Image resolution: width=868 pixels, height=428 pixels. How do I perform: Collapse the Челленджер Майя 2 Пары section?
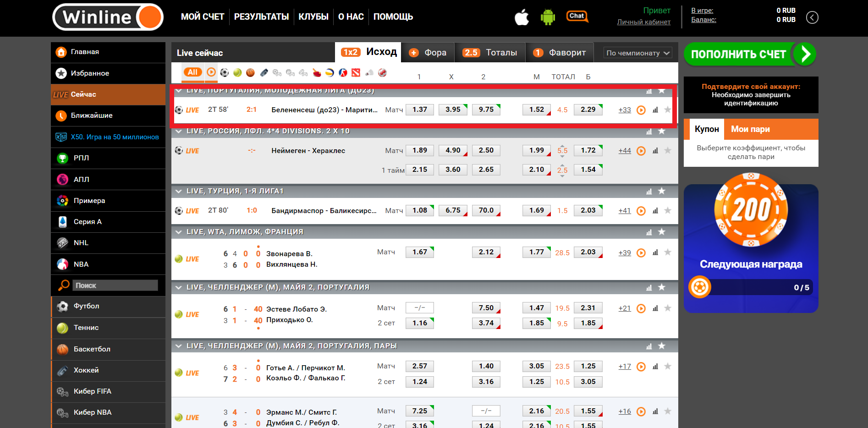tap(178, 346)
